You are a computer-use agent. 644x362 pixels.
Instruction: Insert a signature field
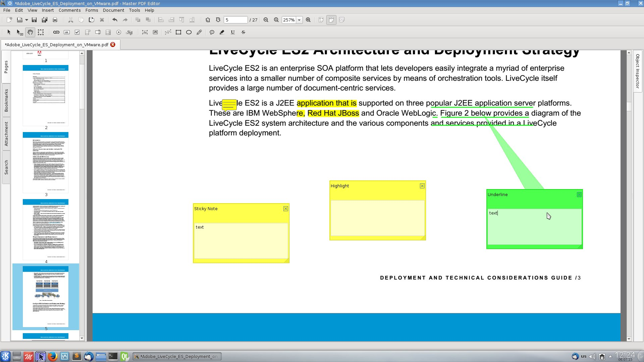tap(129, 32)
